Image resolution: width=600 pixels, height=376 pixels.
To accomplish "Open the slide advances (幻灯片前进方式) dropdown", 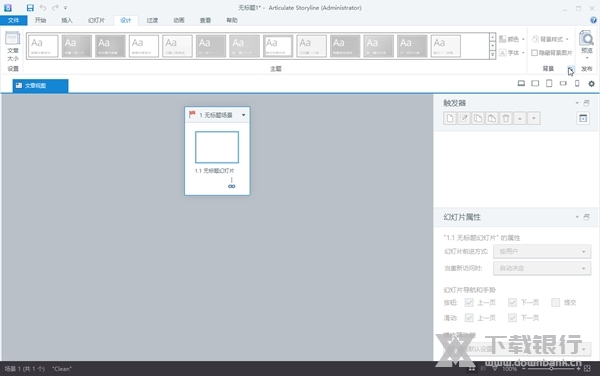I will 542,251.
